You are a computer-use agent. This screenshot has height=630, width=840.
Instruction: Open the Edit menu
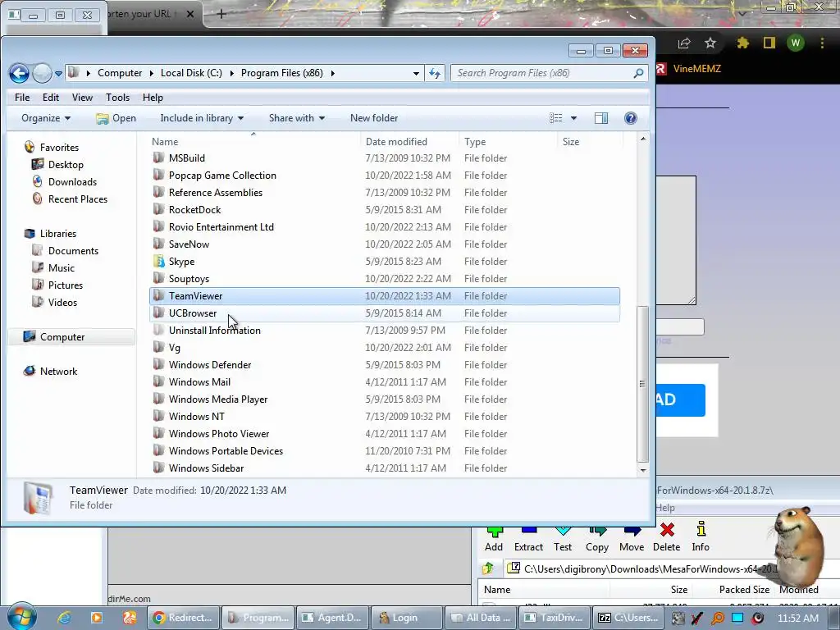click(51, 98)
